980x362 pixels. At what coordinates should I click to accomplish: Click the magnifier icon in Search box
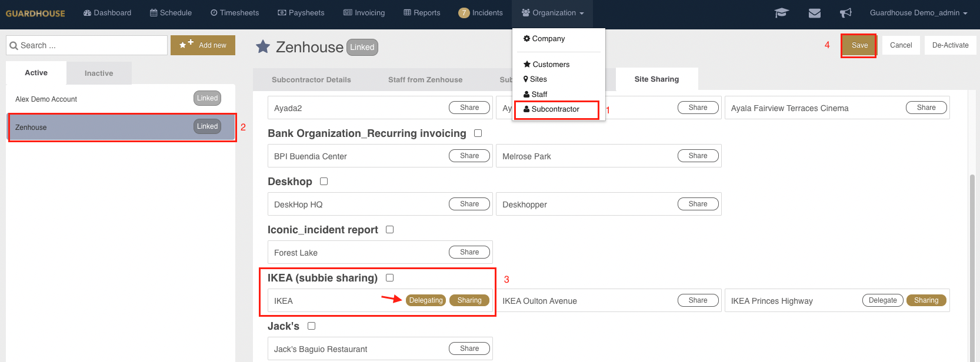[14, 46]
